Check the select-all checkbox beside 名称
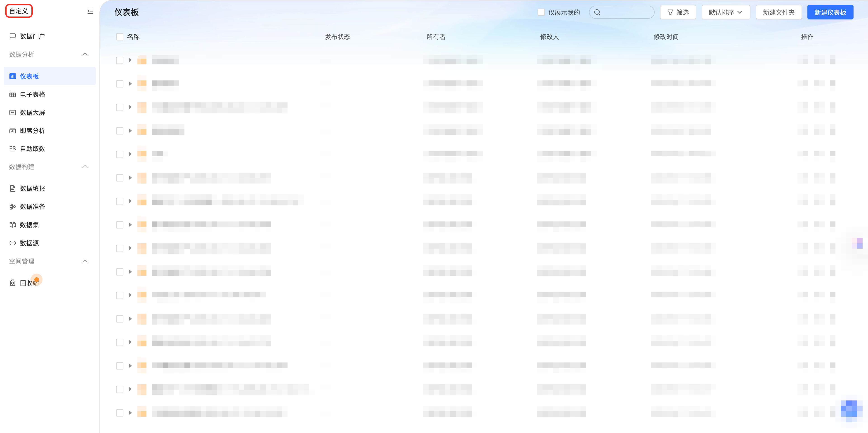This screenshot has height=433, width=868. click(x=120, y=37)
